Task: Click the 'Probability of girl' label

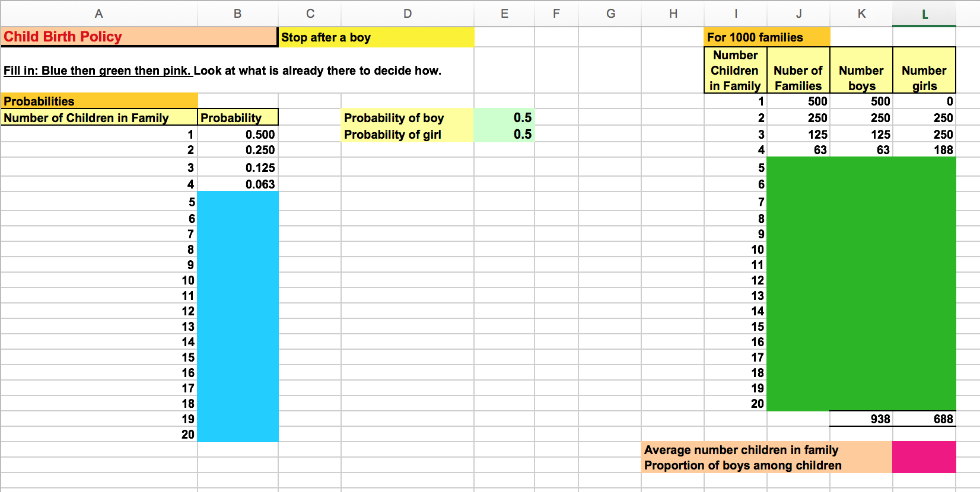Action: coord(408,134)
